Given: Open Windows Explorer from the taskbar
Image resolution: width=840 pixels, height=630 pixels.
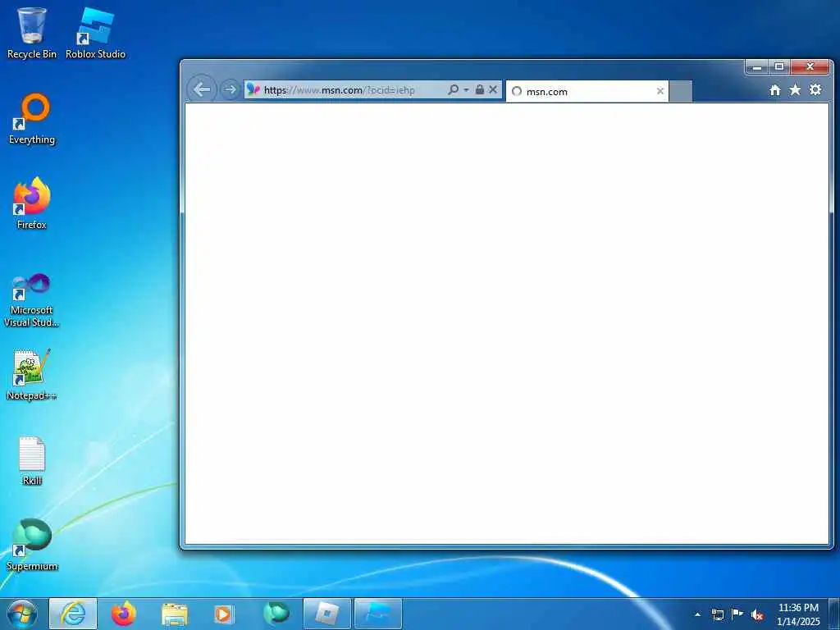Looking at the screenshot, I should pyautogui.click(x=174, y=614).
